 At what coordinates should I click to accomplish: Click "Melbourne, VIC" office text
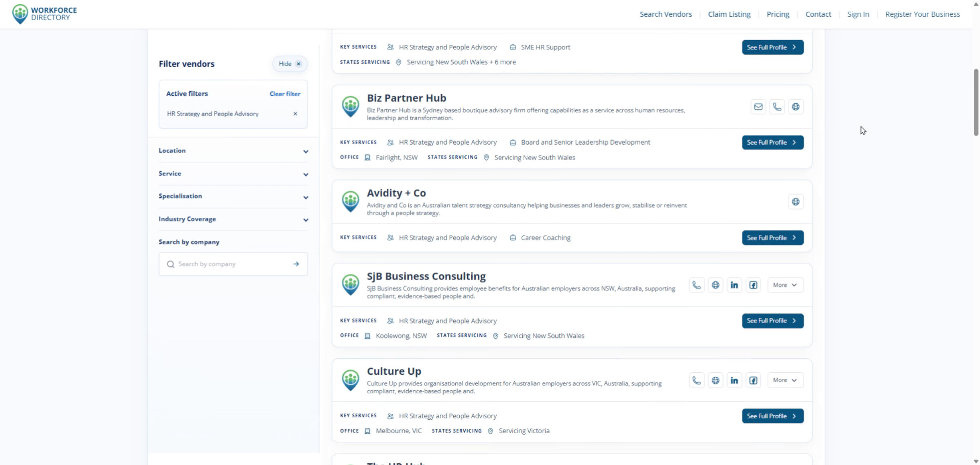click(399, 431)
